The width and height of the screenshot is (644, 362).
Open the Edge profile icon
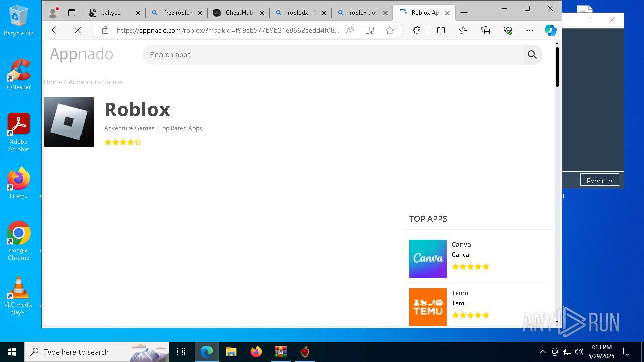[x=53, y=13]
